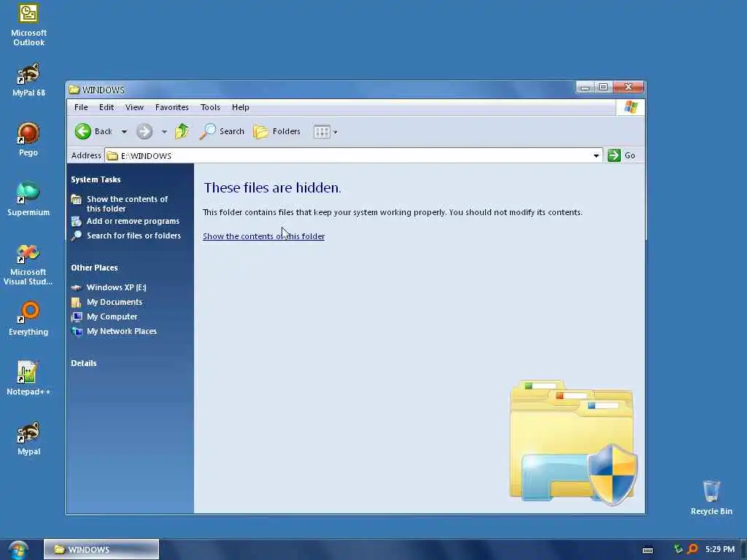Click the My Computer icon in sidebar
The height and width of the screenshot is (560, 747).
coord(76,316)
